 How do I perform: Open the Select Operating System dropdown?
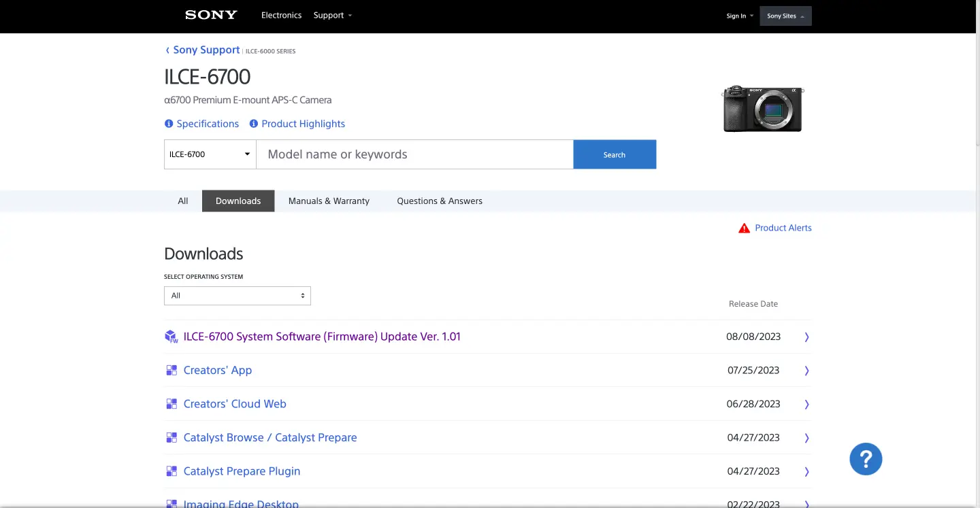(x=238, y=296)
